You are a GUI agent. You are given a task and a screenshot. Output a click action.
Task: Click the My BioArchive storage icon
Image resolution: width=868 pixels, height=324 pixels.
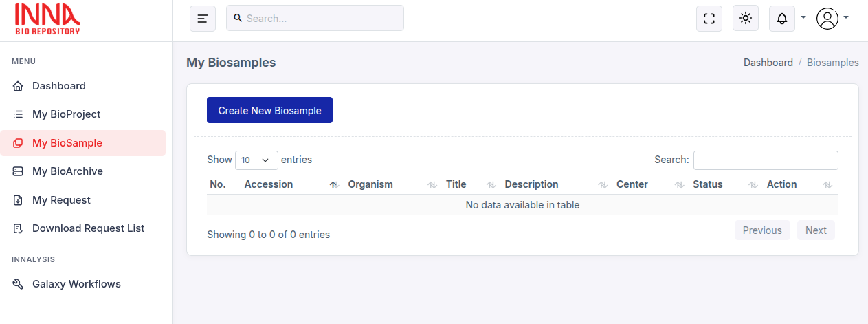pos(19,171)
